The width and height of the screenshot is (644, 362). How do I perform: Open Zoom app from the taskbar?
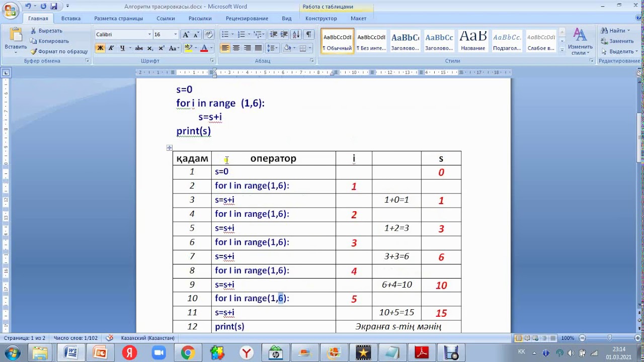158,353
